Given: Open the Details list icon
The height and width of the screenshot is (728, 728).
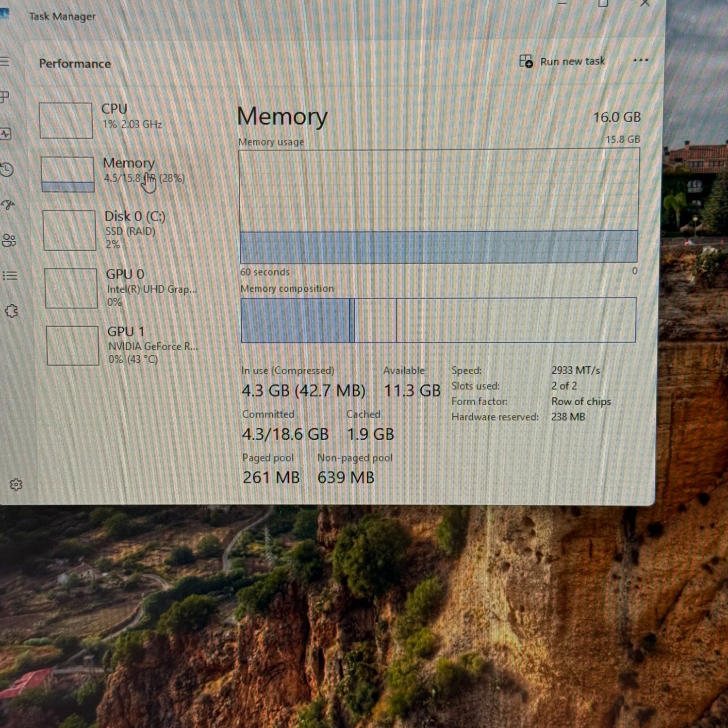Looking at the screenshot, I should pos(10,276).
